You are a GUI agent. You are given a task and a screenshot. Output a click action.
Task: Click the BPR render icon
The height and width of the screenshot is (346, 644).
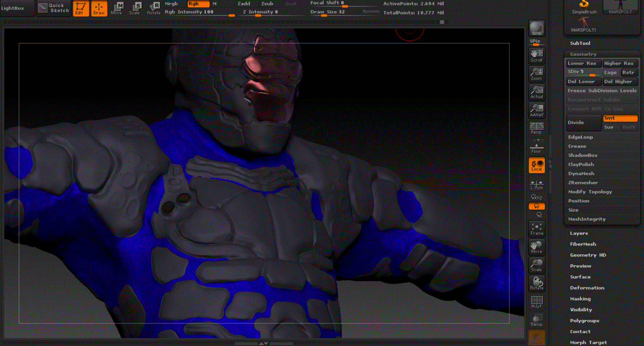(536, 28)
